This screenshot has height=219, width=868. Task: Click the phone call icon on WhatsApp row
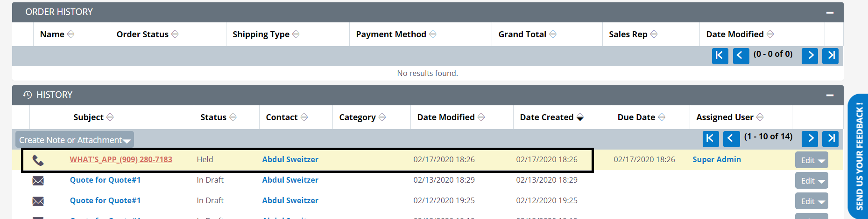tap(38, 160)
